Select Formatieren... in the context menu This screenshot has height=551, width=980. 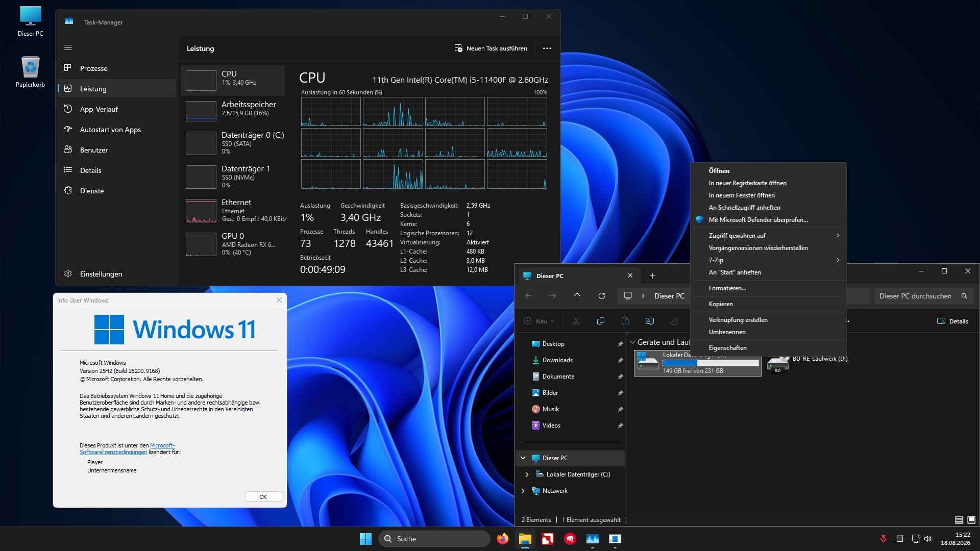[x=768, y=288]
